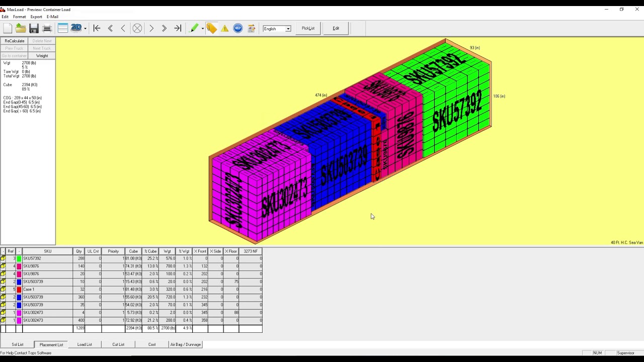
Task: Advance one step with single right chevron
Action: pos(151,28)
